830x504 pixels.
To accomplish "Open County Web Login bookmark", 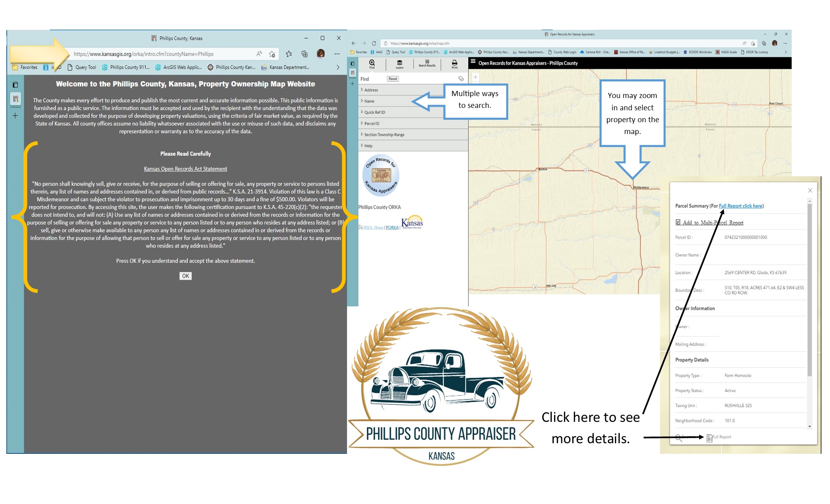I will click(562, 52).
